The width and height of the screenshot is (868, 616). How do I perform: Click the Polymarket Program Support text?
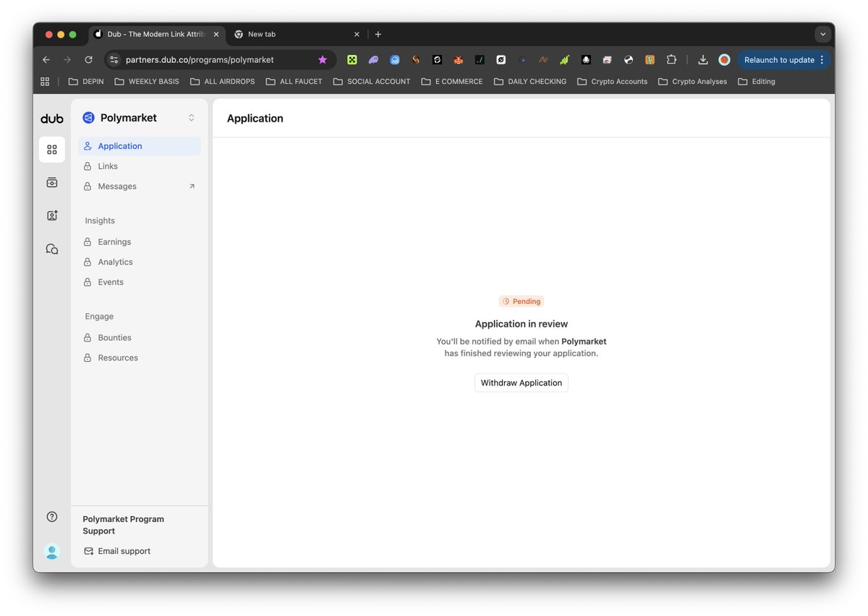pos(124,526)
